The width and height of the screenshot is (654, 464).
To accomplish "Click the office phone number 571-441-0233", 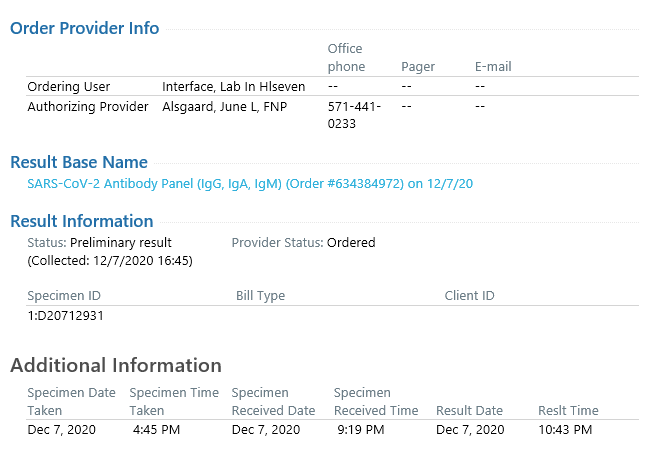I will 354,115.
